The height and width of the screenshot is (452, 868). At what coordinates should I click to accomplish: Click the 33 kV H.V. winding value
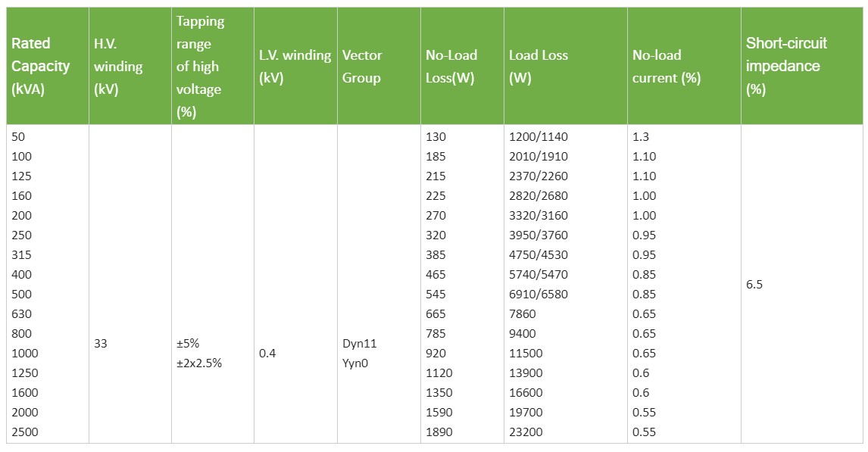101,344
